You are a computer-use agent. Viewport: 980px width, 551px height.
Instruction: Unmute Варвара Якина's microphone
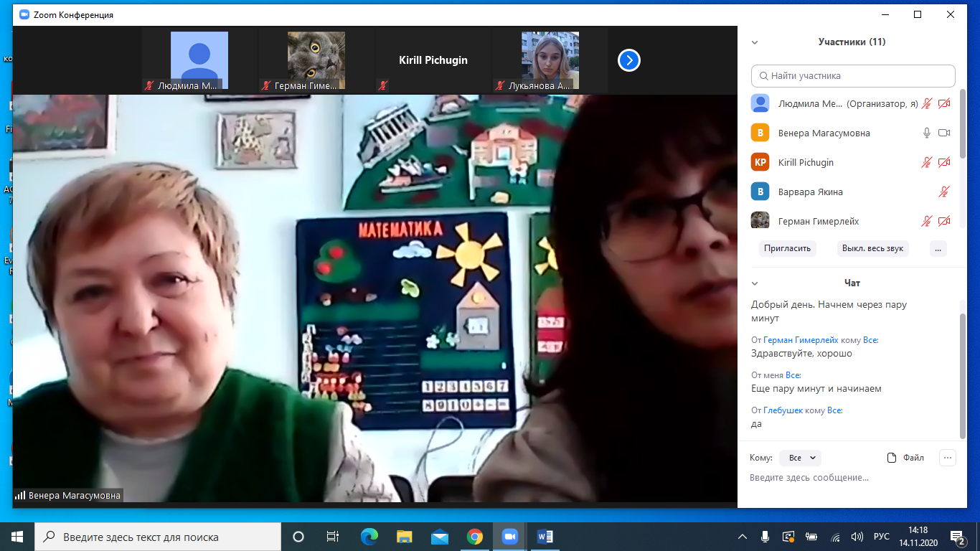[943, 192]
